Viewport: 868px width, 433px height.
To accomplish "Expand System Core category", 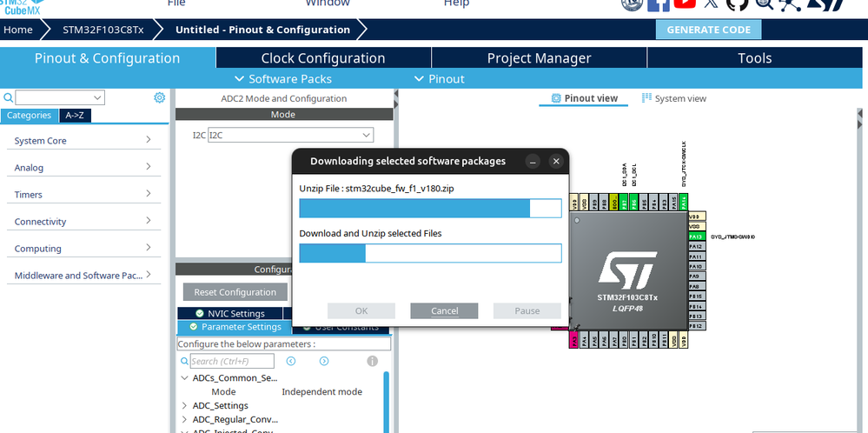I will [x=83, y=141].
